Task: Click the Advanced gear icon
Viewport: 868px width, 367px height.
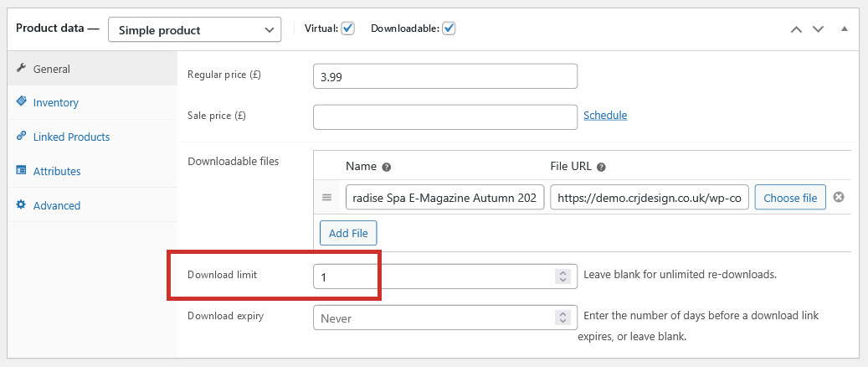Action: point(21,204)
